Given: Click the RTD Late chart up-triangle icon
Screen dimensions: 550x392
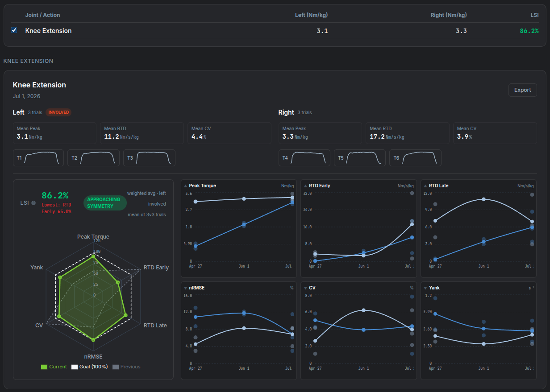Looking at the screenshot, I should (x=425, y=186).
